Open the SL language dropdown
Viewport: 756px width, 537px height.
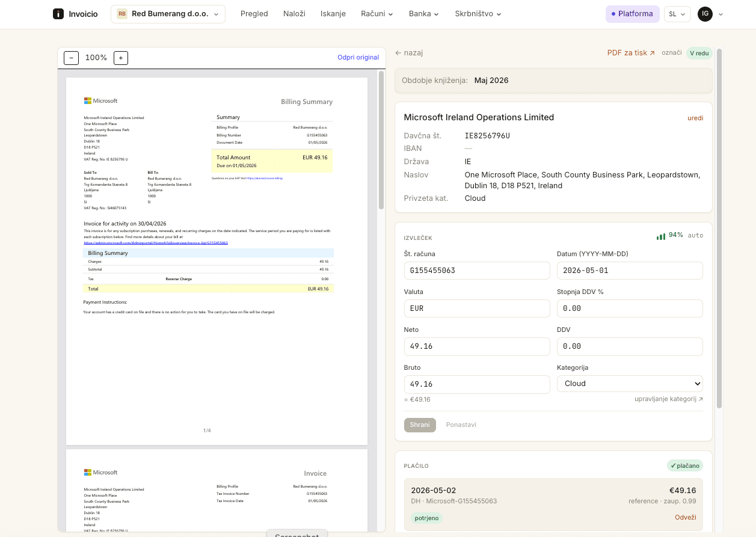click(x=677, y=14)
